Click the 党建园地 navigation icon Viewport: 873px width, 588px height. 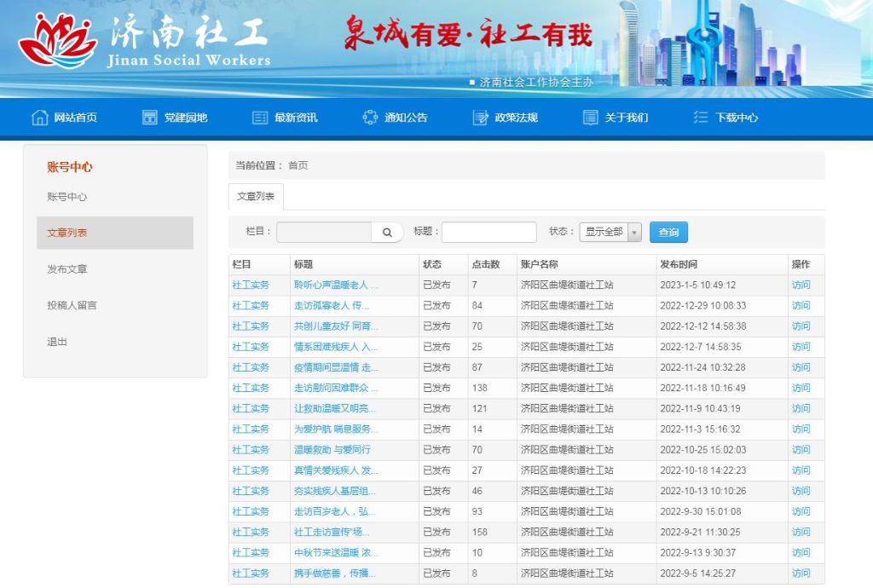(x=150, y=118)
